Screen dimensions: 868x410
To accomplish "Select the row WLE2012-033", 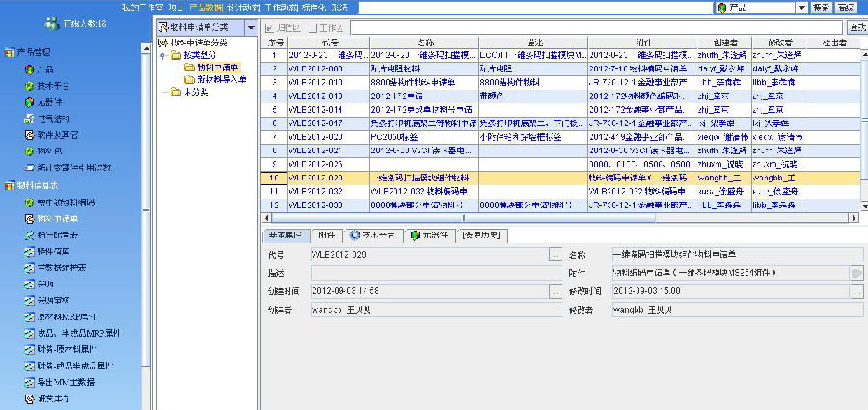I will [560, 205].
